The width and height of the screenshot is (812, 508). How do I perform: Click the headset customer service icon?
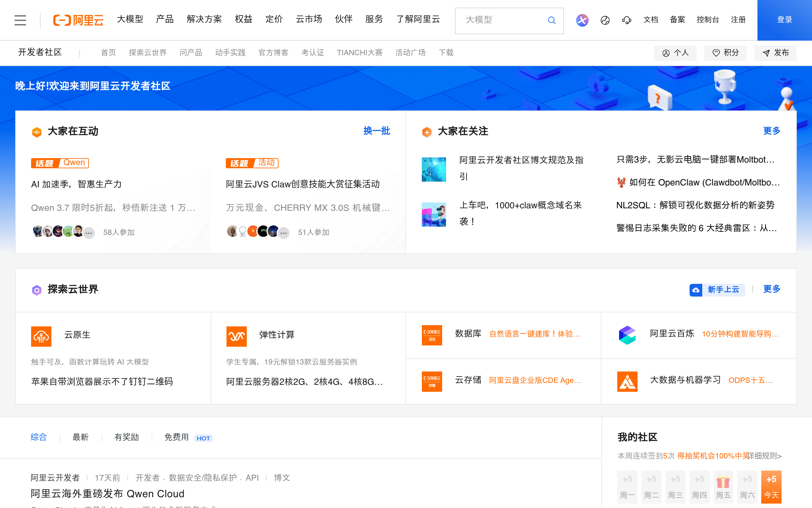(x=626, y=21)
